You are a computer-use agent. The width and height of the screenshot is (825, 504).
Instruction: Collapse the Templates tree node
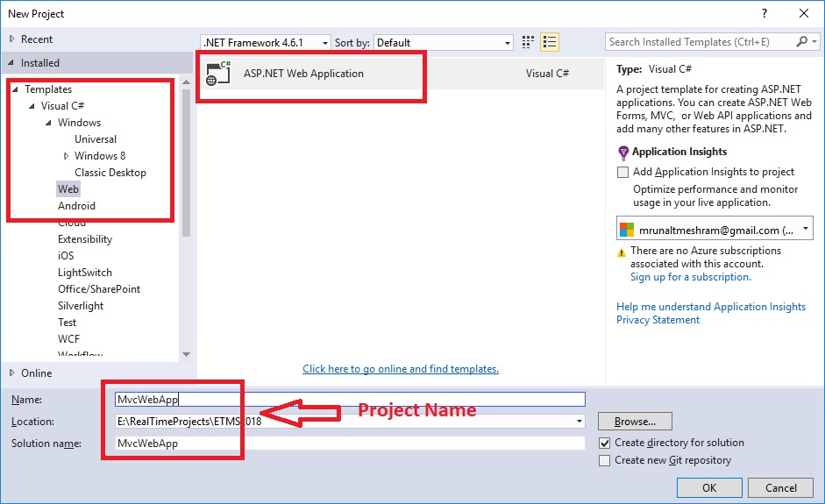click(x=15, y=89)
